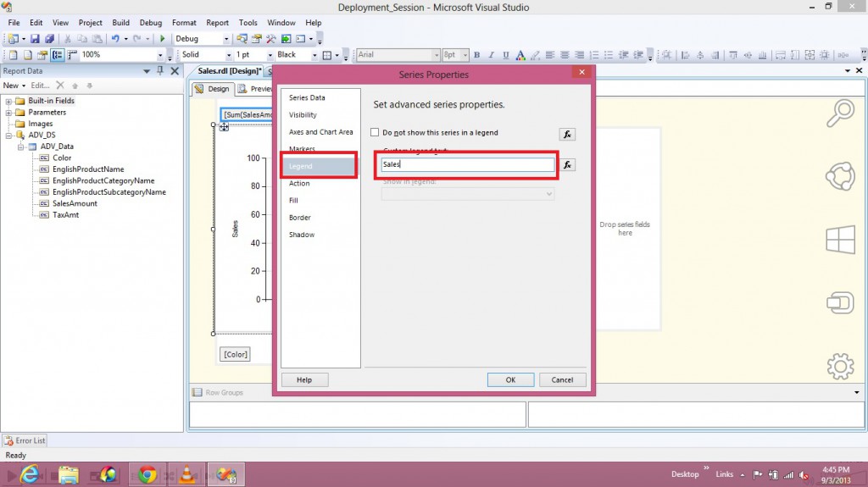Enable 'Do not show this series in a legend'
868x487 pixels.
tap(375, 133)
